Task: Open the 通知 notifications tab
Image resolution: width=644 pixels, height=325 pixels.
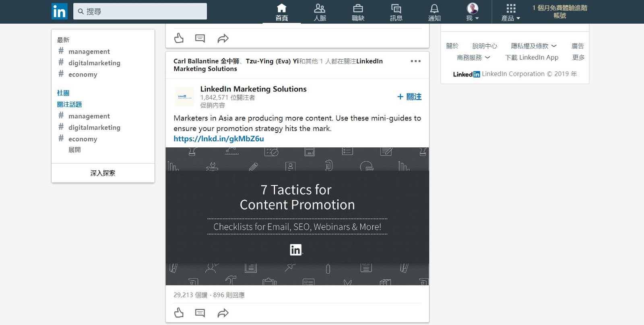Action: click(x=434, y=12)
